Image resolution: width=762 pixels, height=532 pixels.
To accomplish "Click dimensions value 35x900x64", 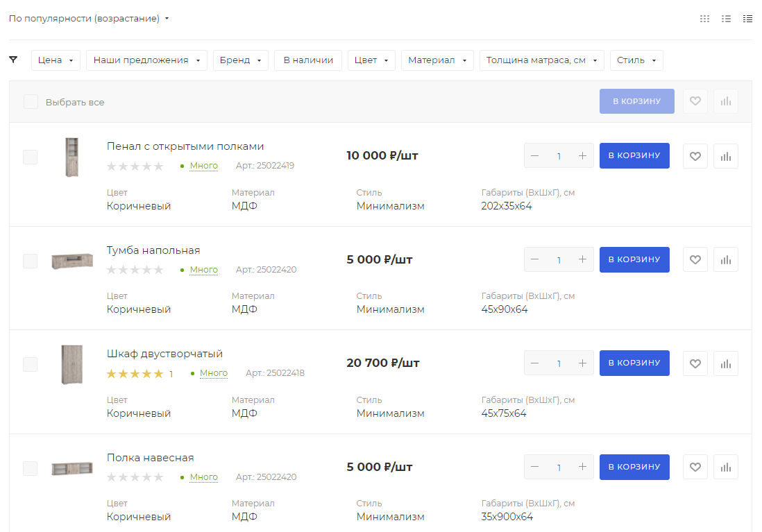I will coord(507,517).
